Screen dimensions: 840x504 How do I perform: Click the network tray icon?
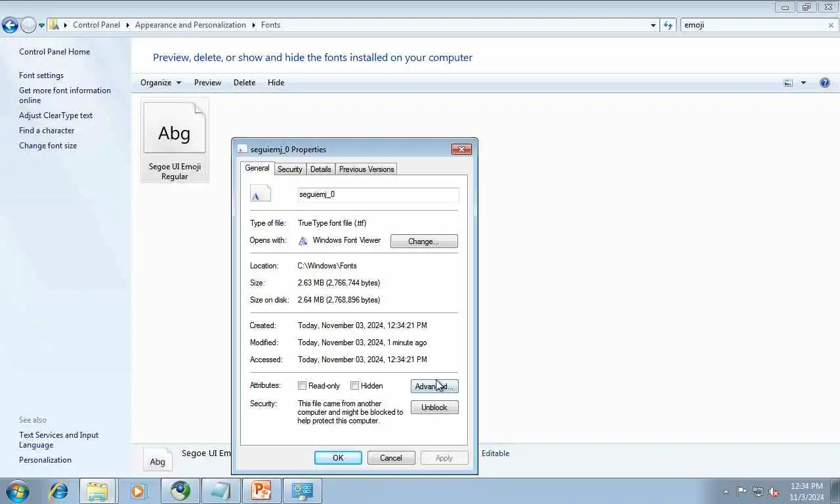[758, 492]
